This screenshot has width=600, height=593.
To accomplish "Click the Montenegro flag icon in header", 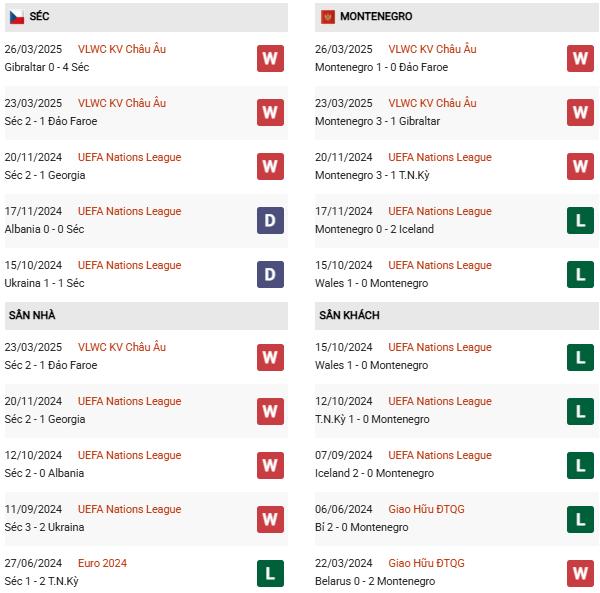I will [x=327, y=17].
